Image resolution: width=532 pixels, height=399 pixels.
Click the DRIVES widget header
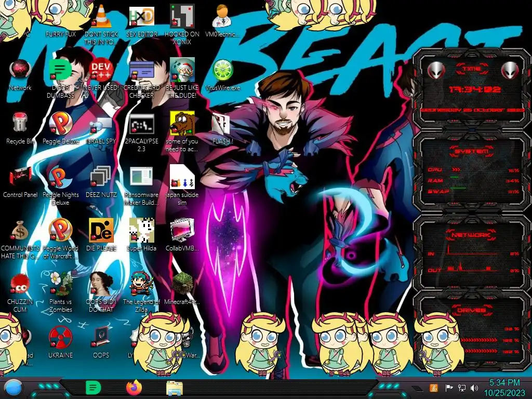point(471,310)
